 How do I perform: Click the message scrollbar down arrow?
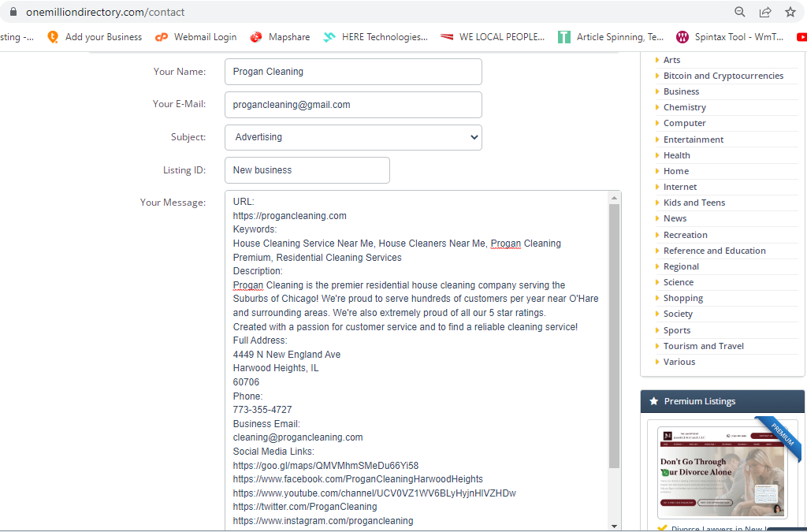pyautogui.click(x=614, y=526)
